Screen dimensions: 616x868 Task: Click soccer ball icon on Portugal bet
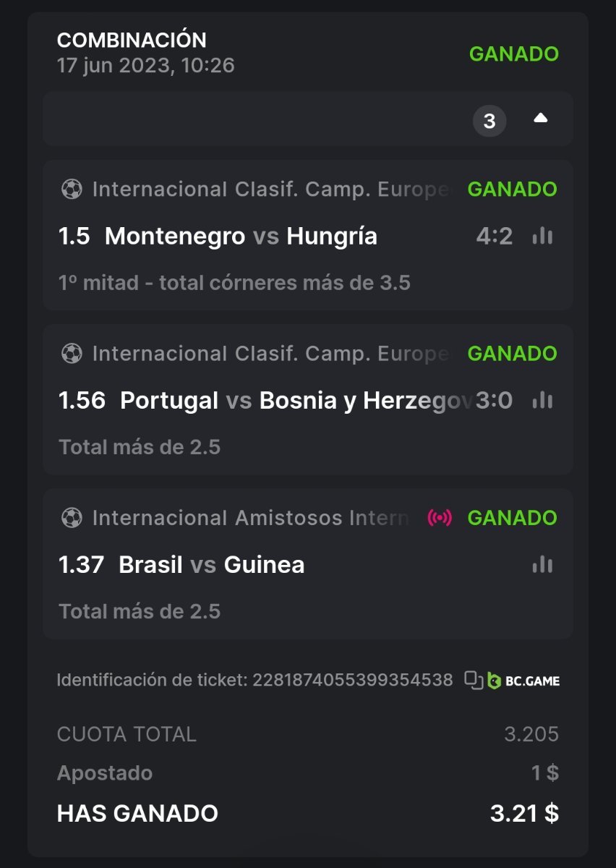(71, 354)
